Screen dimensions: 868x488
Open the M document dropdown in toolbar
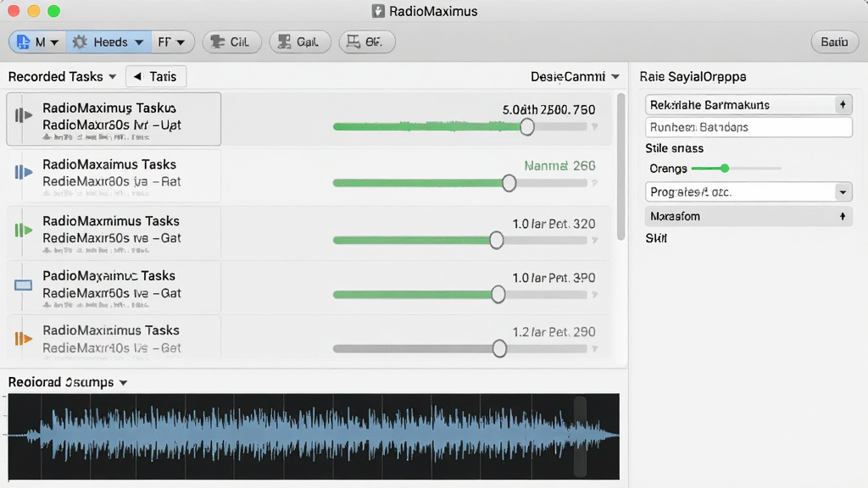[x=37, y=42]
